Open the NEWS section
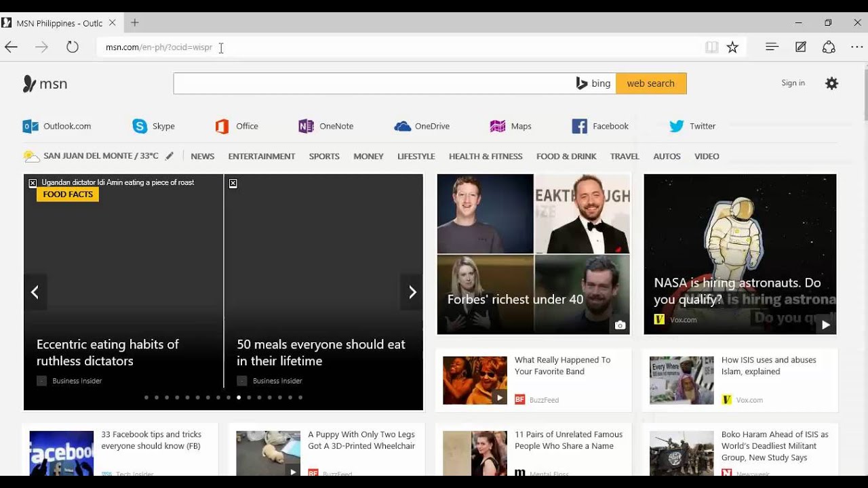 (203, 156)
